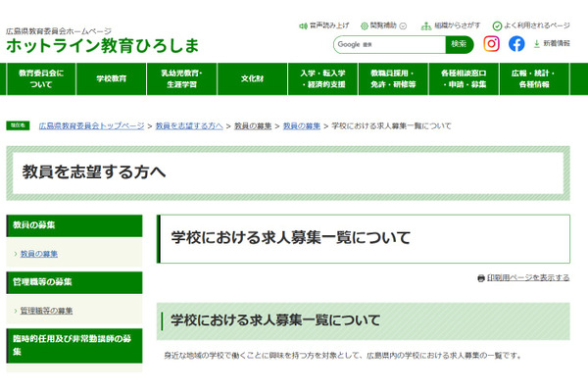588x392 pixels.
Task: Open the 教育委員会について navigation menu
Action: tap(41, 78)
